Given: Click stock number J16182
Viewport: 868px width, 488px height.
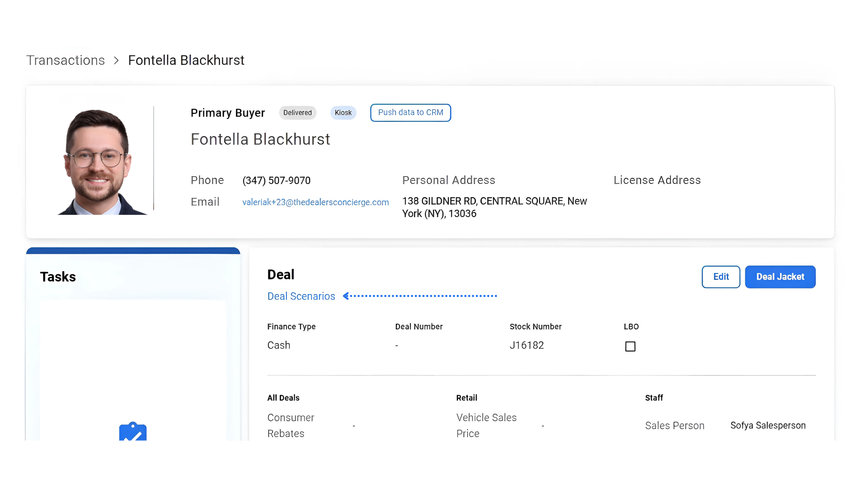Looking at the screenshot, I should (527, 345).
